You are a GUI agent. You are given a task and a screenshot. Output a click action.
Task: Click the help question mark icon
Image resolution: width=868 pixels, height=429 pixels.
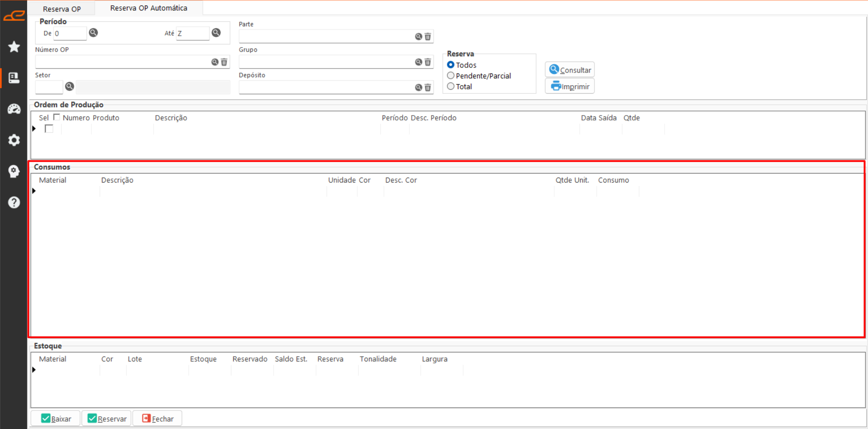coord(14,202)
